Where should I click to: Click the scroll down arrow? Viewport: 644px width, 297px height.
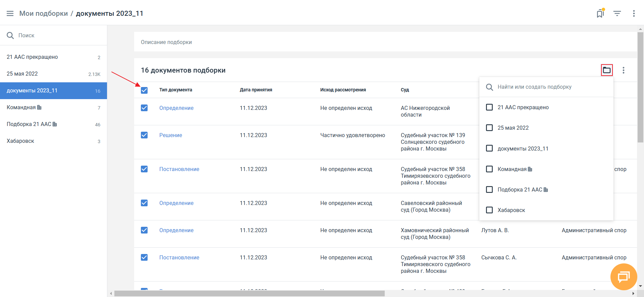(640, 286)
